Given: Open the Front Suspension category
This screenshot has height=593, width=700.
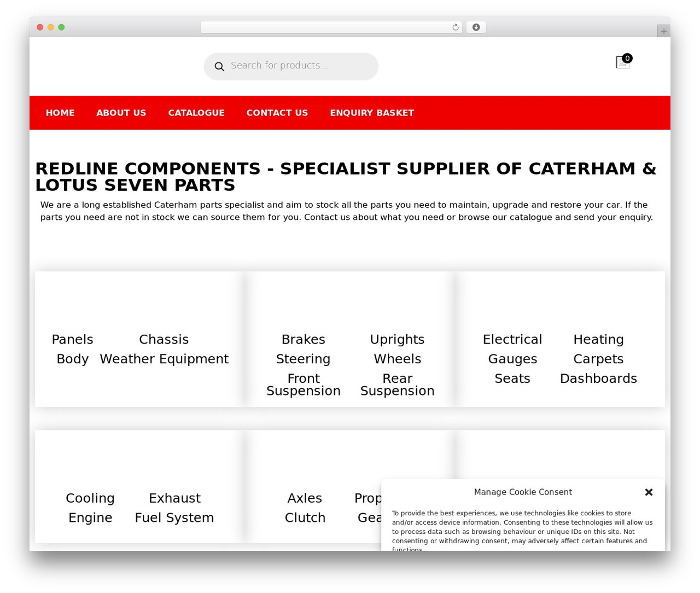Looking at the screenshot, I should [304, 385].
